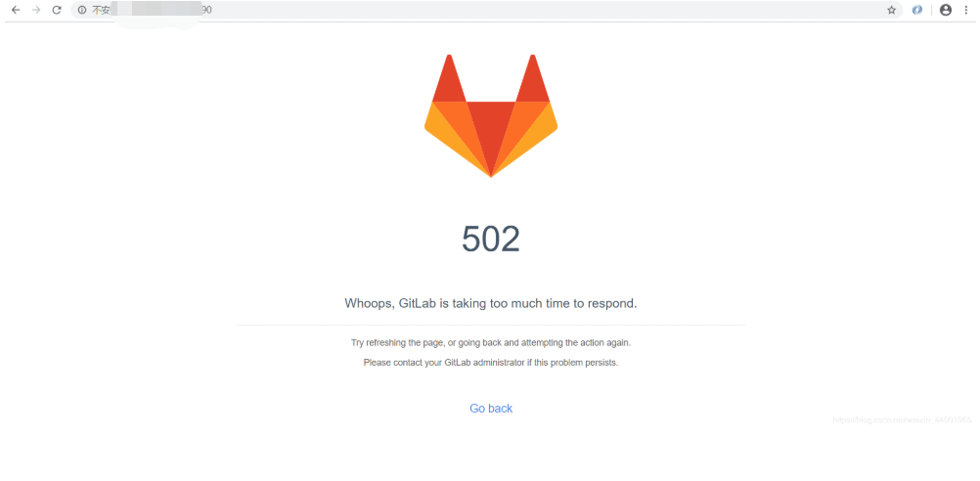Click the GitLab fox logo
The width and height of the screenshot is (980, 481).
click(491, 115)
